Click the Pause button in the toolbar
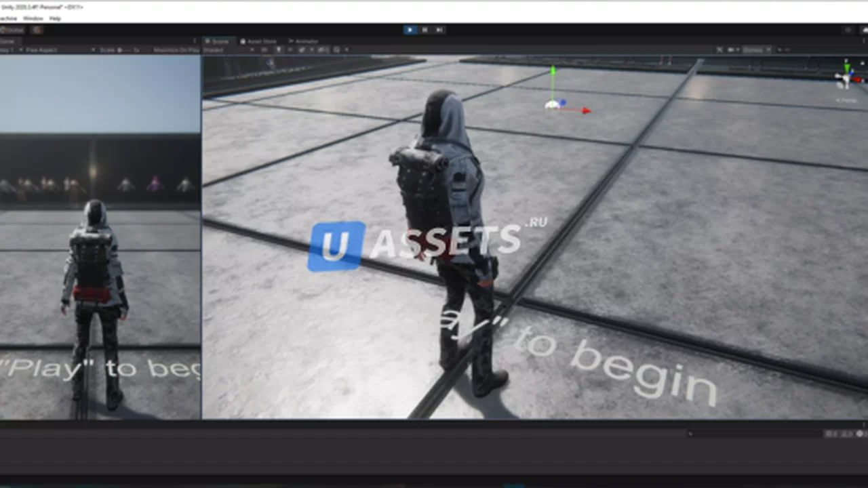The height and width of the screenshot is (488, 868). pos(425,30)
